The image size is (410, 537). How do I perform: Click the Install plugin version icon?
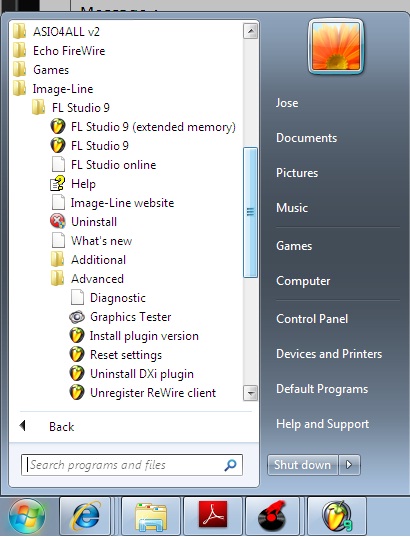click(77, 336)
